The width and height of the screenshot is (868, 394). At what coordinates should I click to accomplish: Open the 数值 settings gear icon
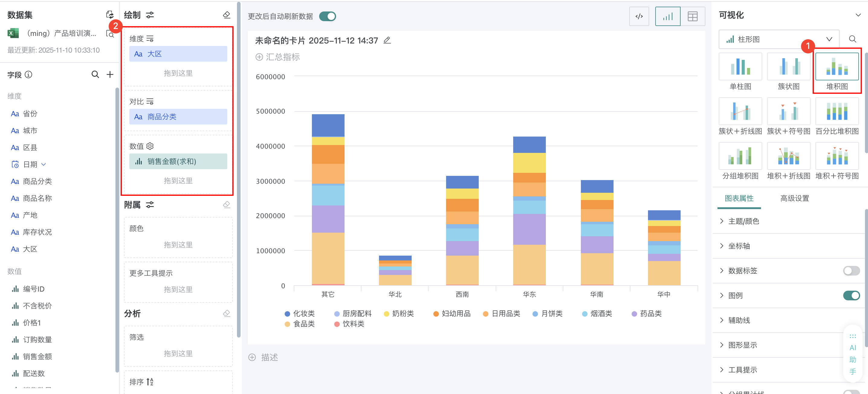(x=150, y=146)
